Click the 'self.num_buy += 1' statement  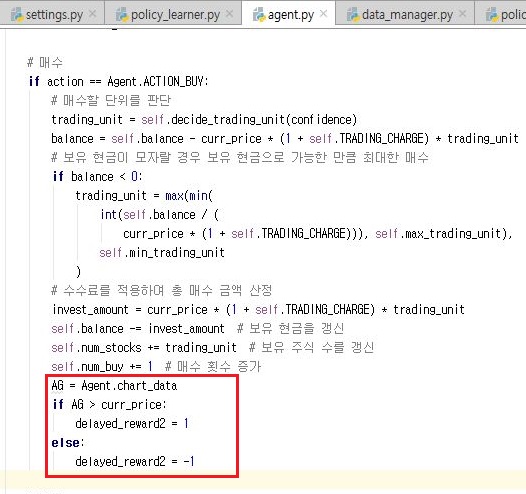[x=102, y=367]
